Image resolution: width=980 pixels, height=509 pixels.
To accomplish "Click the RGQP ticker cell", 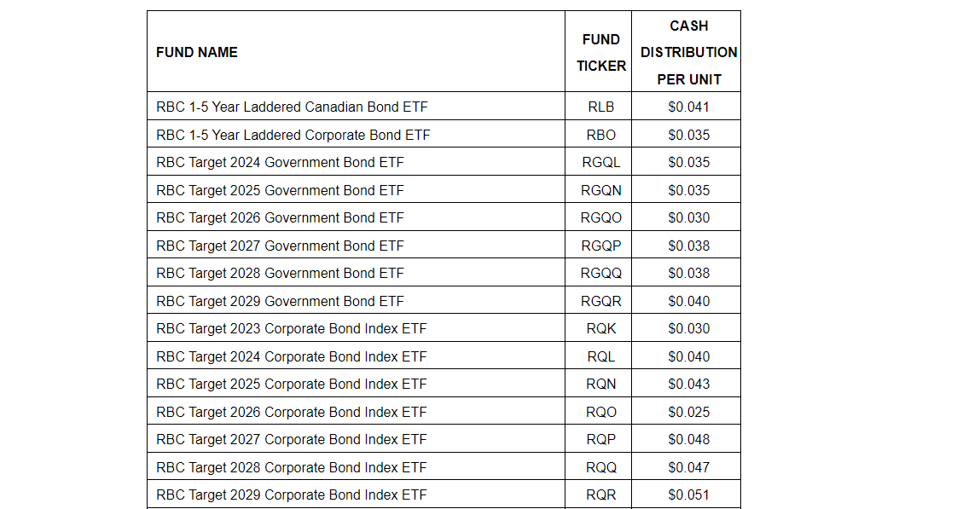I will click(600, 246).
